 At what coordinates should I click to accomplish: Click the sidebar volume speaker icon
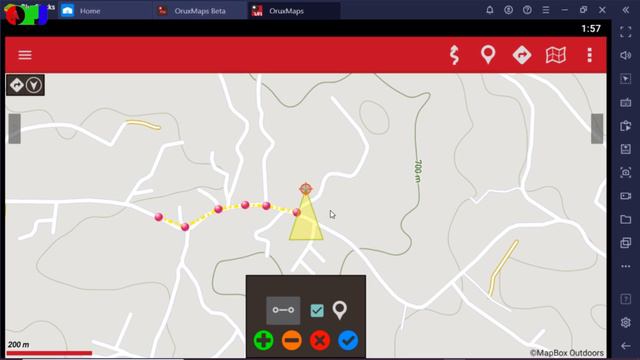click(625, 55)
